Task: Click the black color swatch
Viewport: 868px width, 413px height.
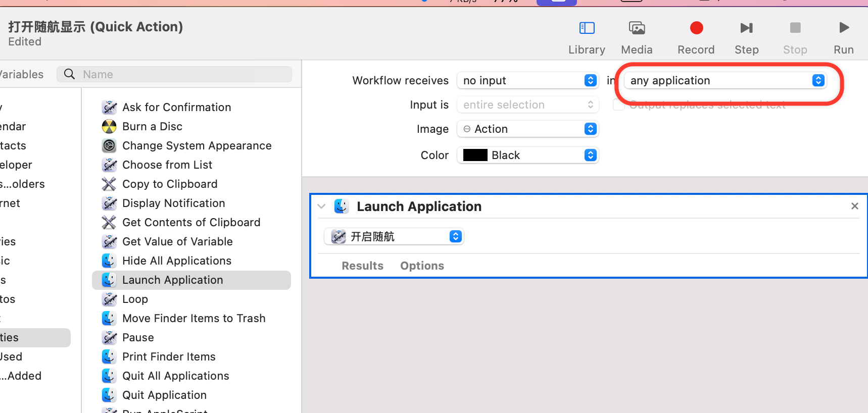Action: pos(475,155)
